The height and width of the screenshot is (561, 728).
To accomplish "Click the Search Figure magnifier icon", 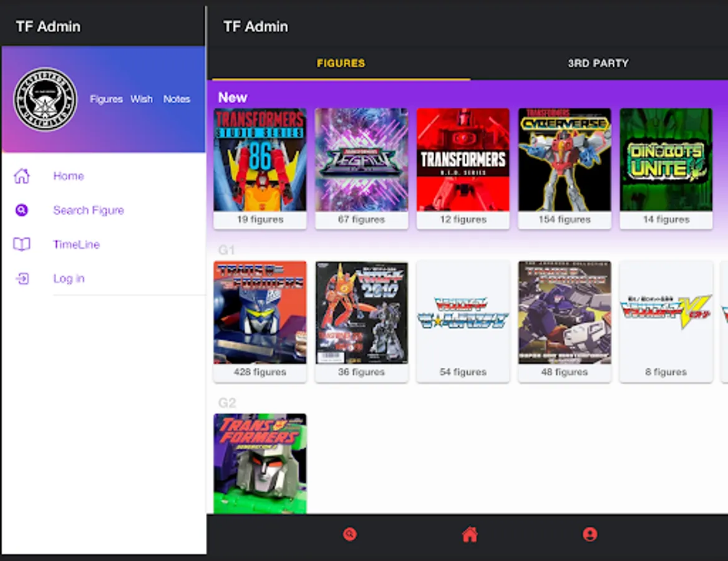I will [x=21, y=210].
